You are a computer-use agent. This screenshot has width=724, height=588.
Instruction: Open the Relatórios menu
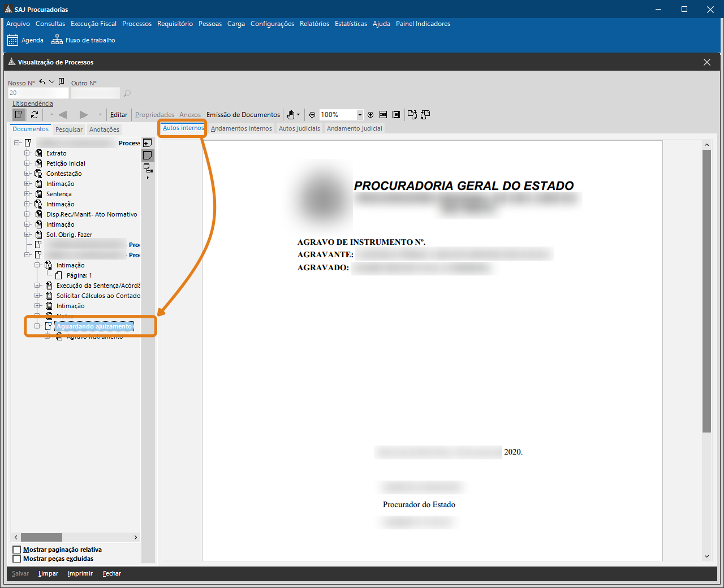point(314,24)
